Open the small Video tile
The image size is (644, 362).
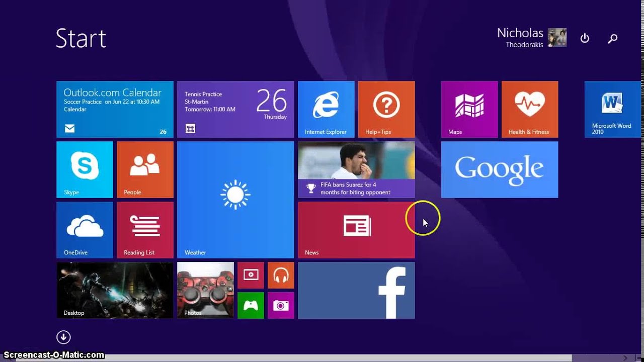pos(251,275)
